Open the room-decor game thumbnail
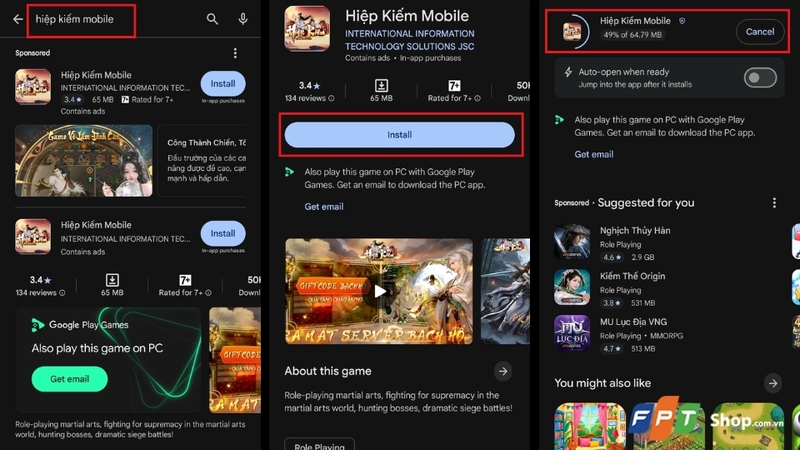 pos(590,426)
